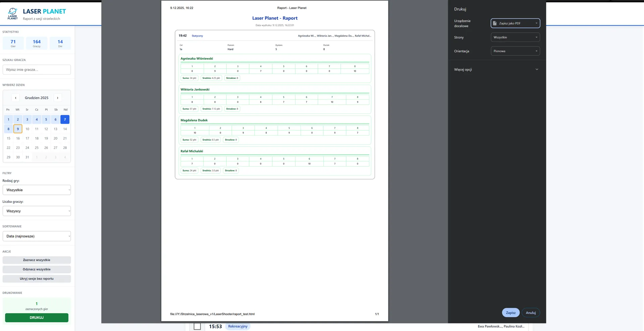Click the Zaznacz wszystkie button

(x=37, y=260)
